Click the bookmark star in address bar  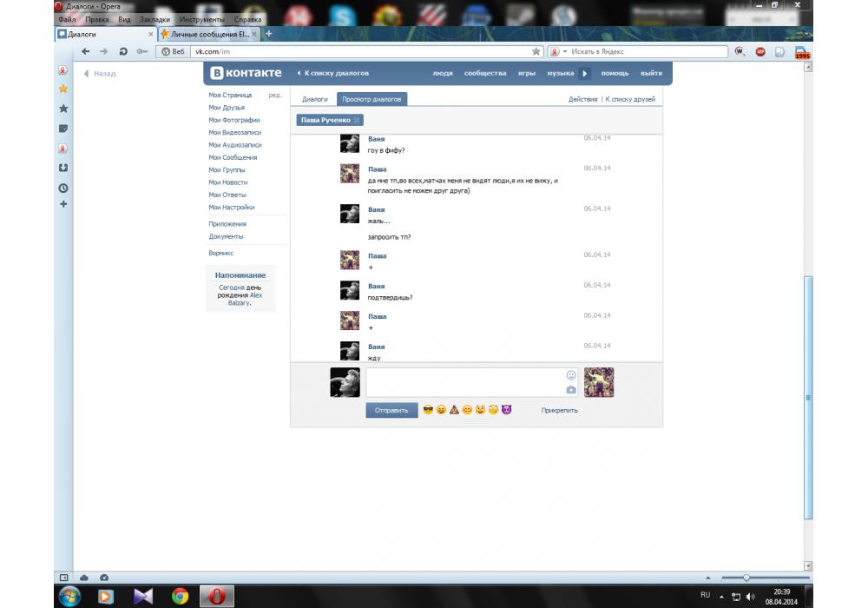point(536,52)
